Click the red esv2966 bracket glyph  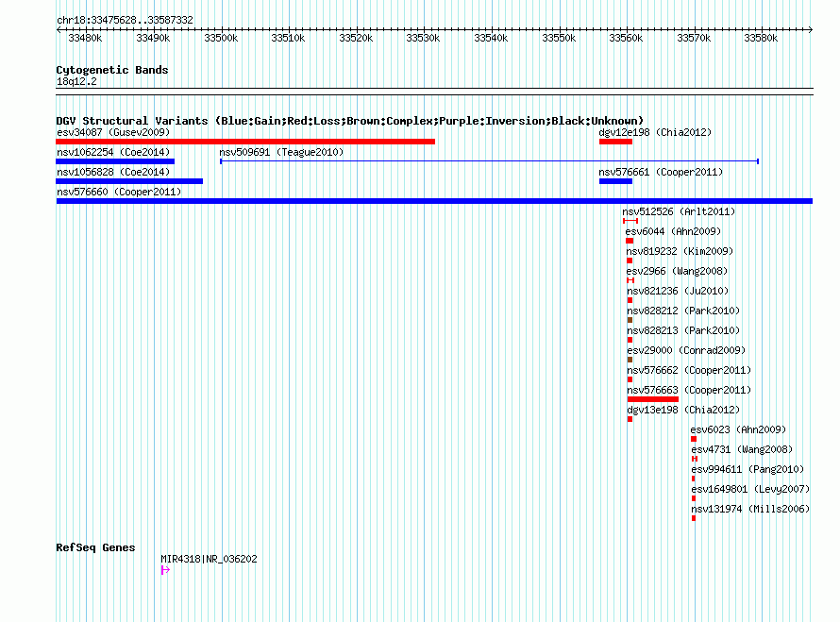pyautogui.click(x=630, y=280)
